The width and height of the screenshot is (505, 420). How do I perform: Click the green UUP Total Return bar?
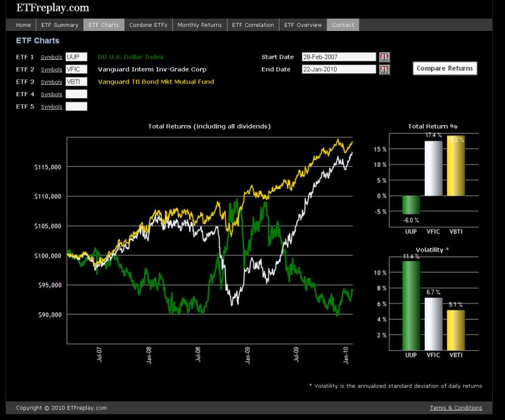point(411,205)
